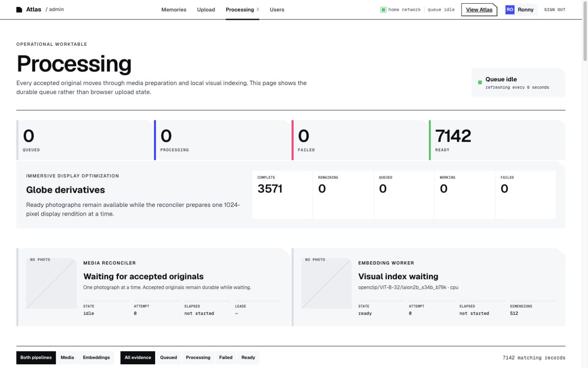Show only Ready records
This screenshot has width=588, height=368.
coord(248,358)
